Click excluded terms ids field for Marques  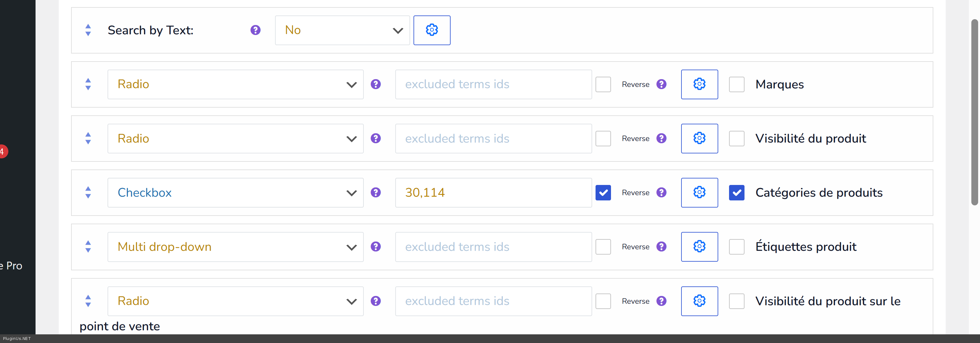tap(493, 84)
